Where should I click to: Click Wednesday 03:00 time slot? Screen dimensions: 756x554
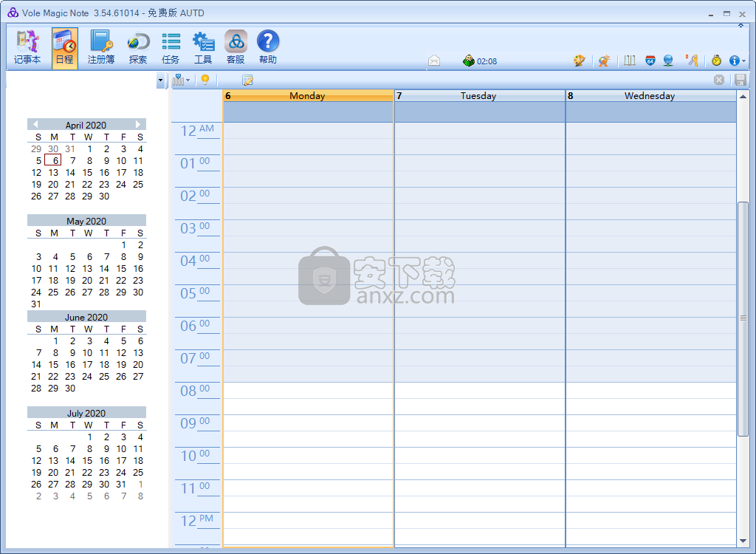651,228
